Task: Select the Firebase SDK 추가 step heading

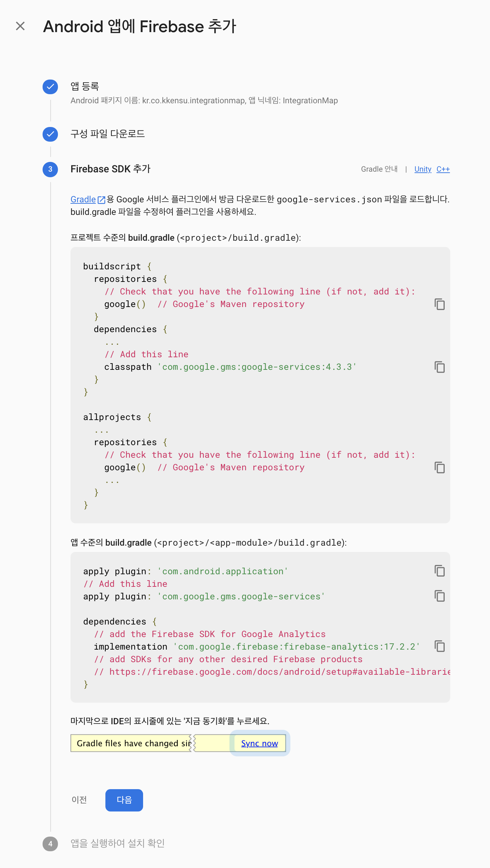Action: (x=110, y=169)
